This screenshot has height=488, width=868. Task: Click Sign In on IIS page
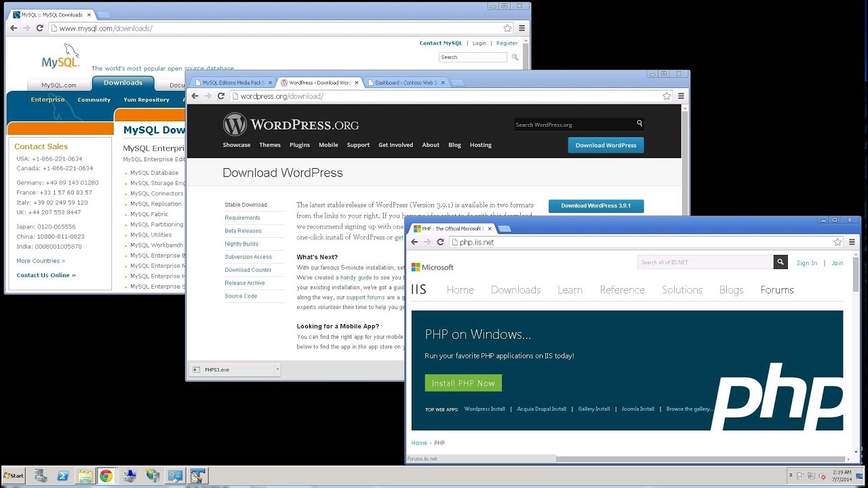[x=807, y=263]
